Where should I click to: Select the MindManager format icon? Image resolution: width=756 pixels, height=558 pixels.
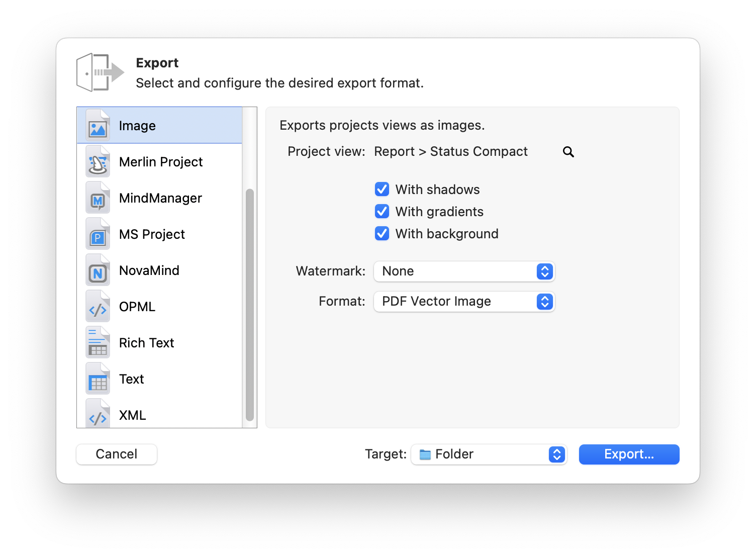click(x=98, y=198)
